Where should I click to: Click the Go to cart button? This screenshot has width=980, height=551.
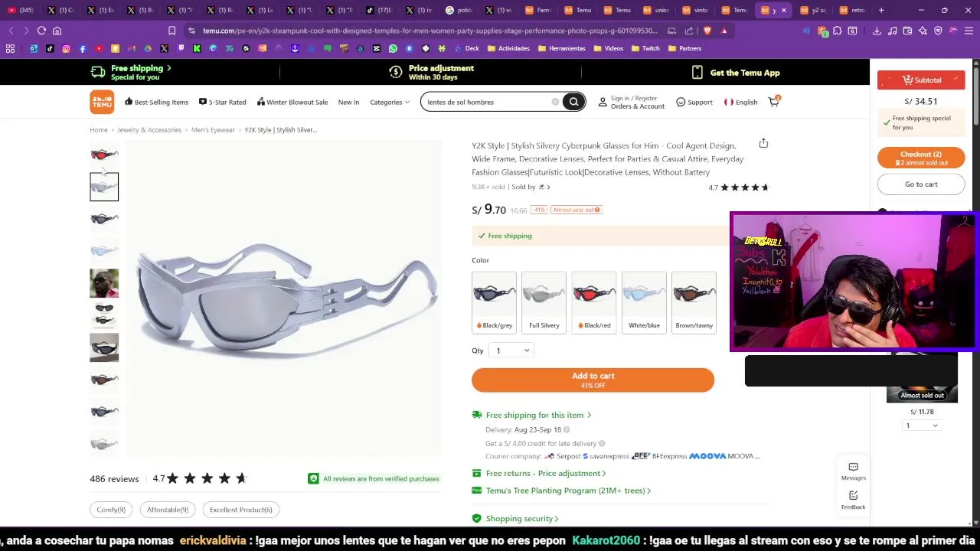point(921,184)
